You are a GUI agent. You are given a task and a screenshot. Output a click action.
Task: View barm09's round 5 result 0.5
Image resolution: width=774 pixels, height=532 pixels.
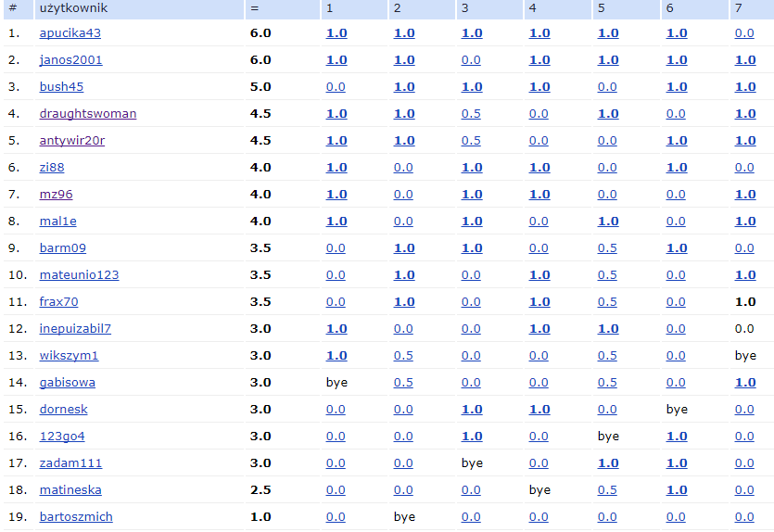click(607, 248)
